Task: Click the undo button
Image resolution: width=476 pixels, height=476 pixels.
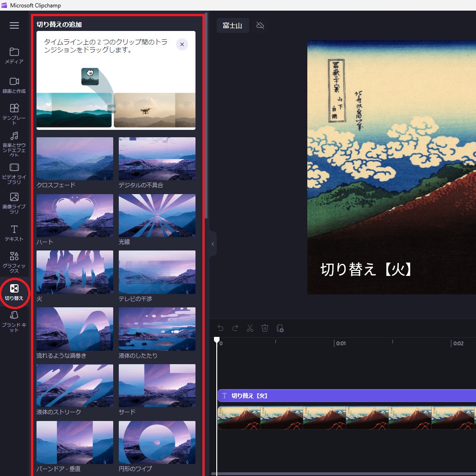Action: point(220,328)
